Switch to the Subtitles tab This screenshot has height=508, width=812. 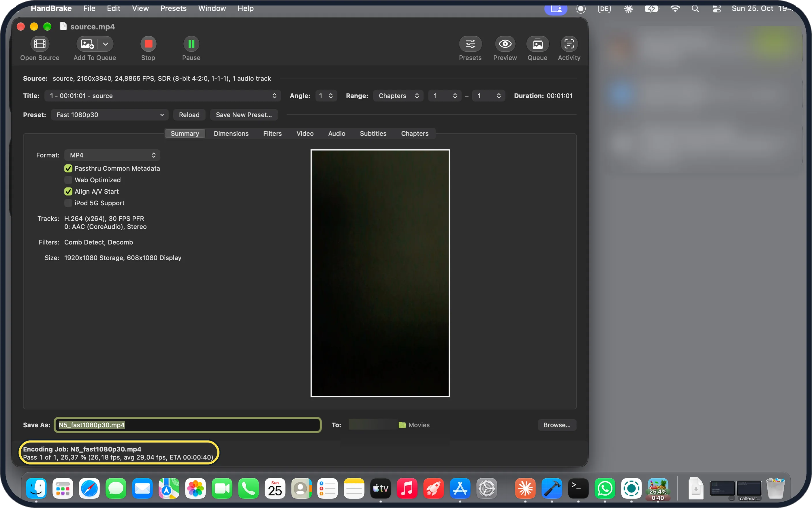373,134
